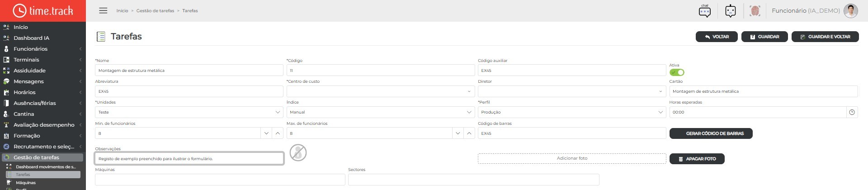The width and height of the screenshot is (868, 190).
Task: Click the Sectores selection field
Action: [474, 179]
